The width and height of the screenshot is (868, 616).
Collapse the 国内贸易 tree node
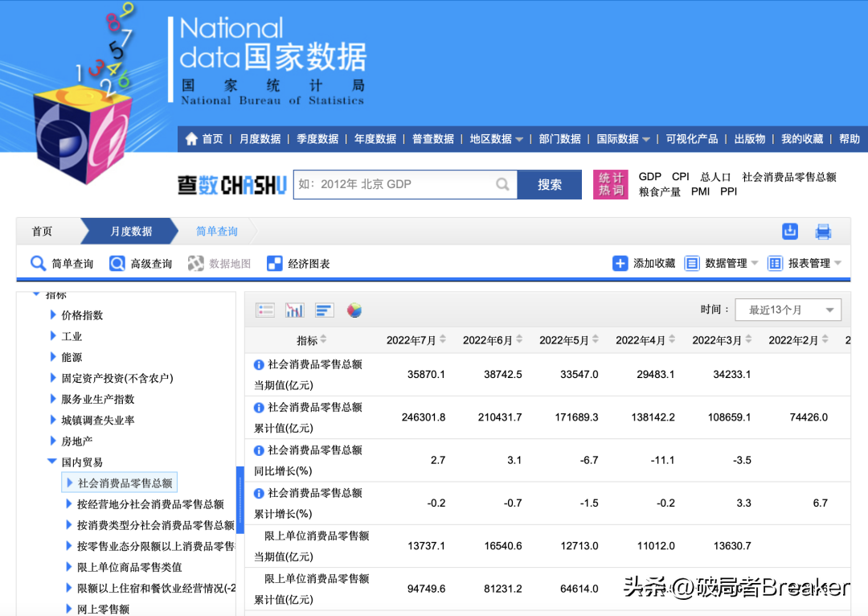[x=52, y=462]
